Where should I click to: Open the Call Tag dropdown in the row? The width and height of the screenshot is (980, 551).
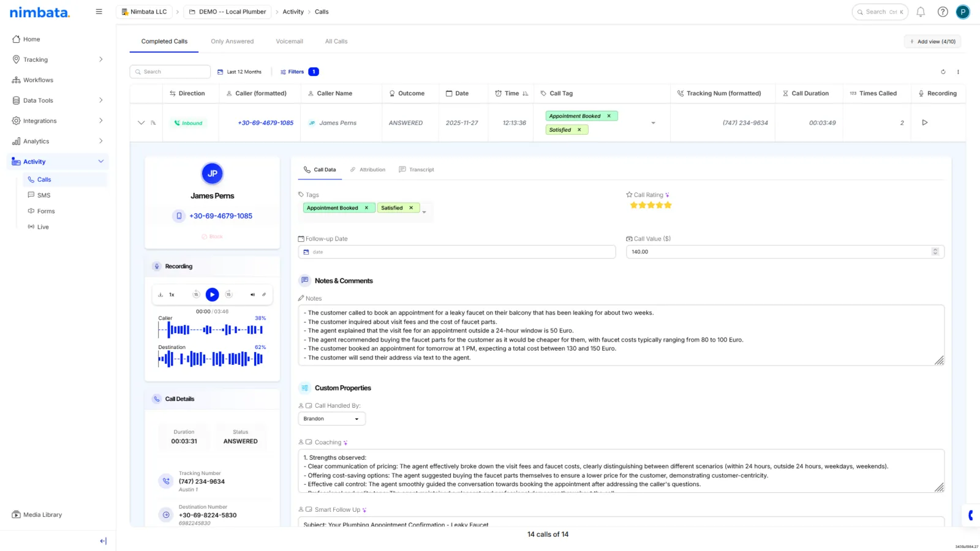(653, 123)
